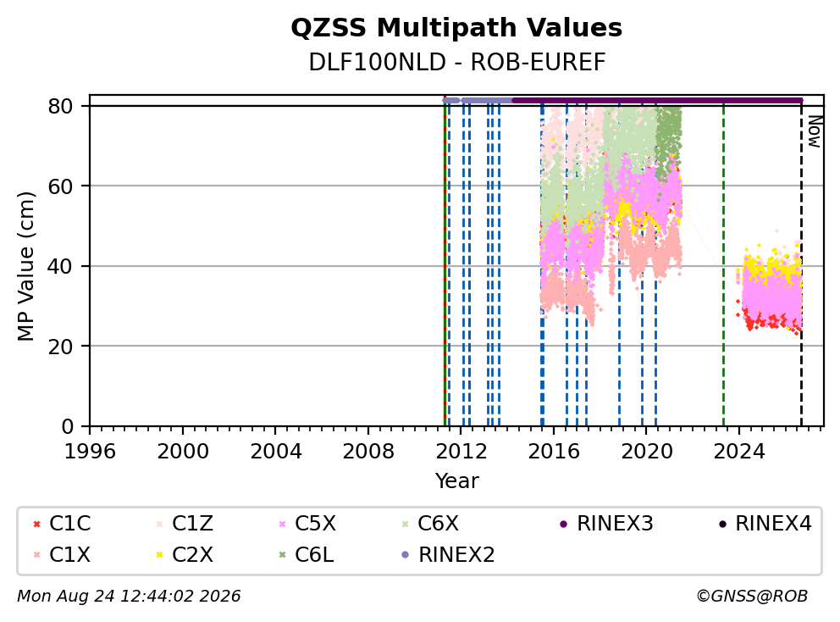Click the chart title QZSS Multipath Values
This screenshot has width=840, height=622.
(456, 28)
